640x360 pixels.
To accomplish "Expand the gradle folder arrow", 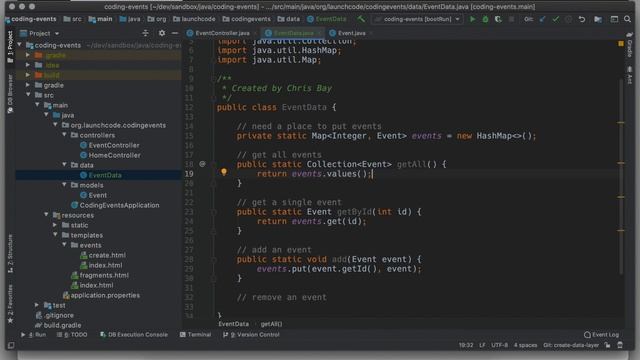I will coord(28,85).
